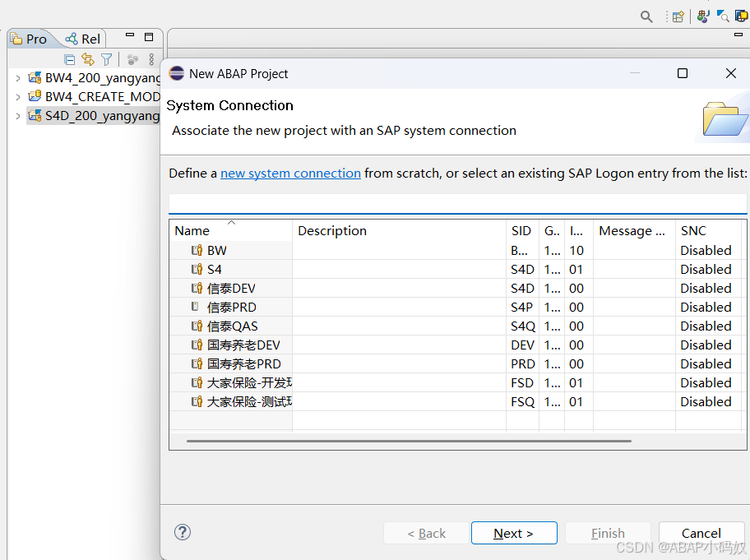Click the horizontal scrollbar of the list
The width and height of the screenshot is (750, 560).
coord(409,441)
